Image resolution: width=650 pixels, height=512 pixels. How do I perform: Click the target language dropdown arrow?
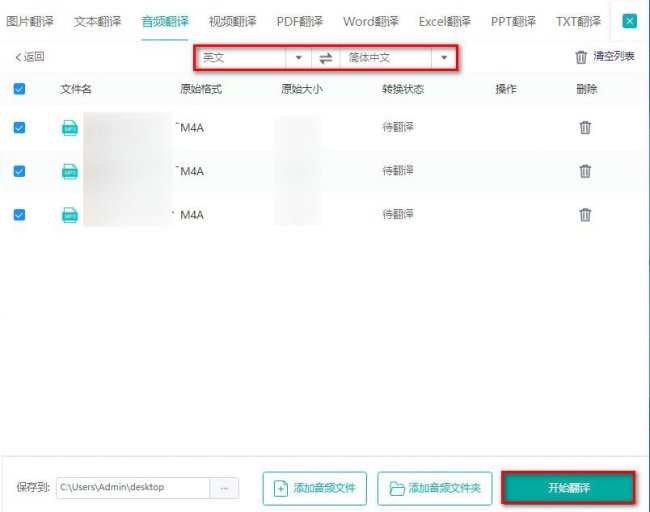point(444,57)
